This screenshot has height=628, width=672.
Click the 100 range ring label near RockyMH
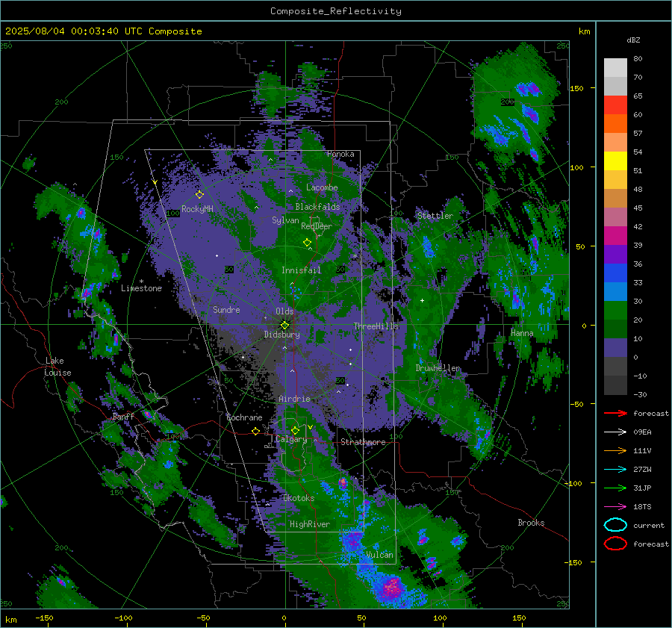click(x=173, y=213)
